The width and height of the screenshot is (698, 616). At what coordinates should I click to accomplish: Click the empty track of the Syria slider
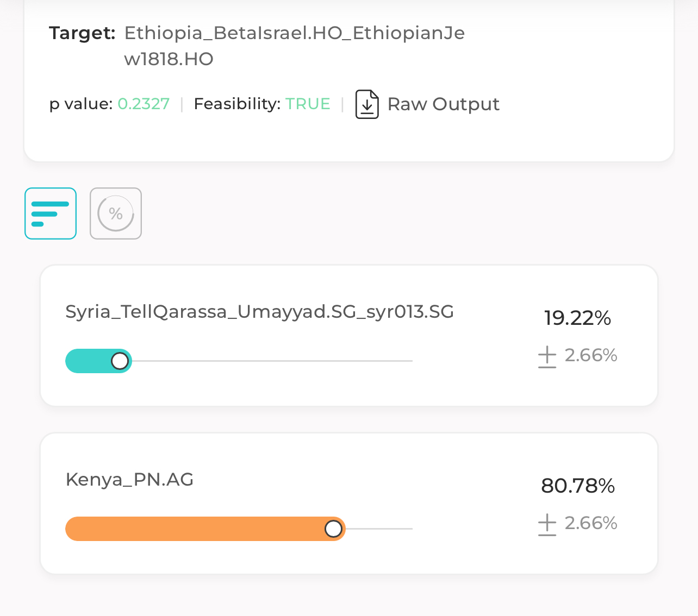272,361
